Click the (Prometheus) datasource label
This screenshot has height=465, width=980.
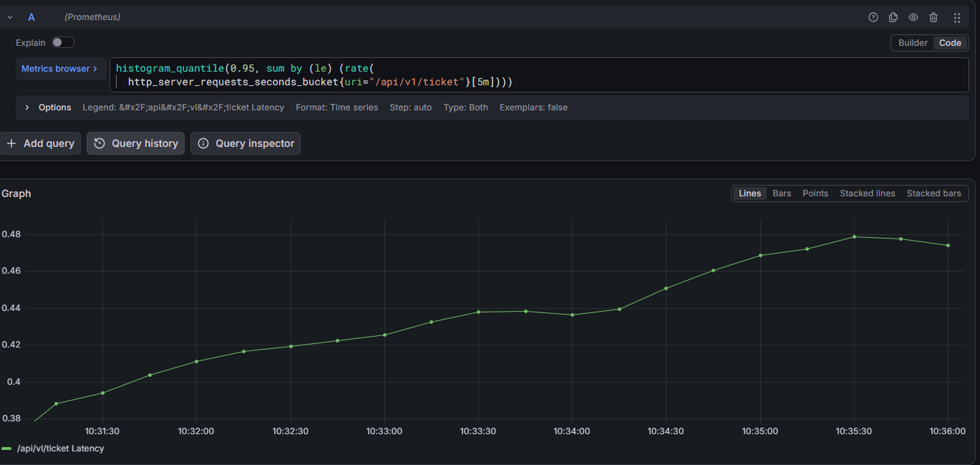point(92,17)
